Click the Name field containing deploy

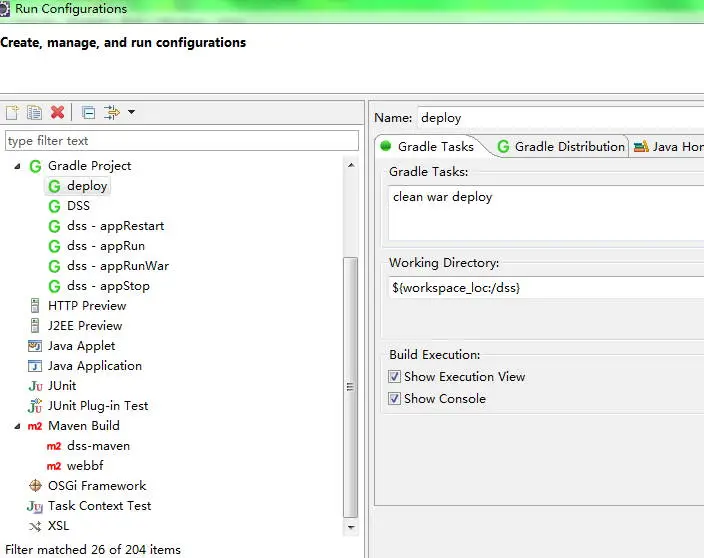tap(560, 118)
